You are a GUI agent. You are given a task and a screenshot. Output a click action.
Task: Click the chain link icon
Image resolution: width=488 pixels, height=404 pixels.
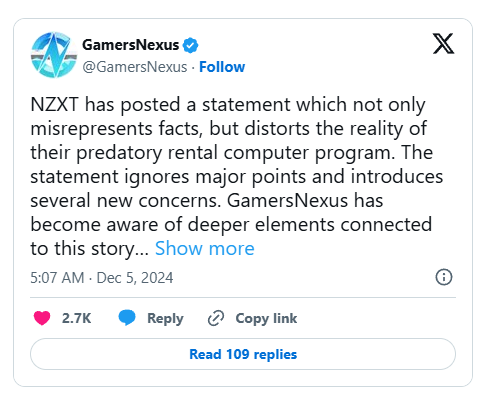coord(216,318)
